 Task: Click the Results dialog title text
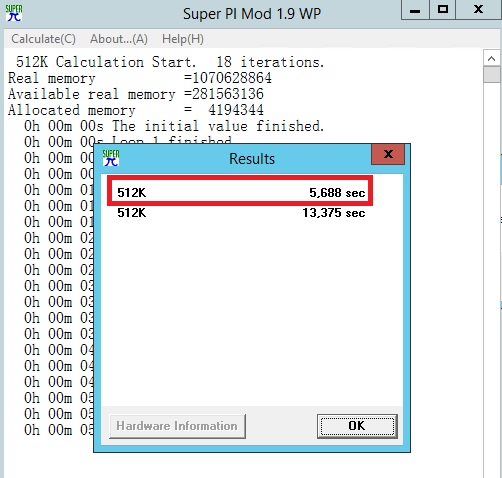click(252, 159)
